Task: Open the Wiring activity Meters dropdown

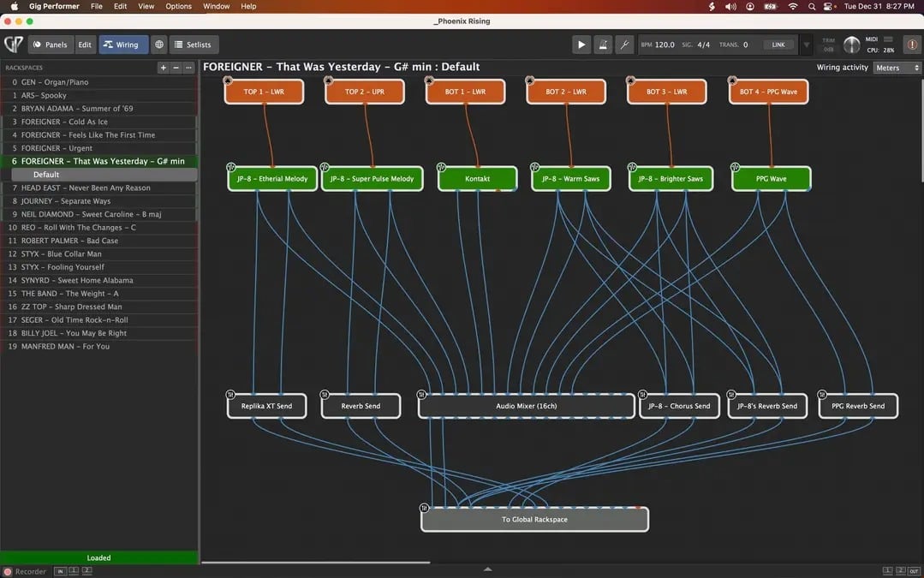Action: (897, 68)
